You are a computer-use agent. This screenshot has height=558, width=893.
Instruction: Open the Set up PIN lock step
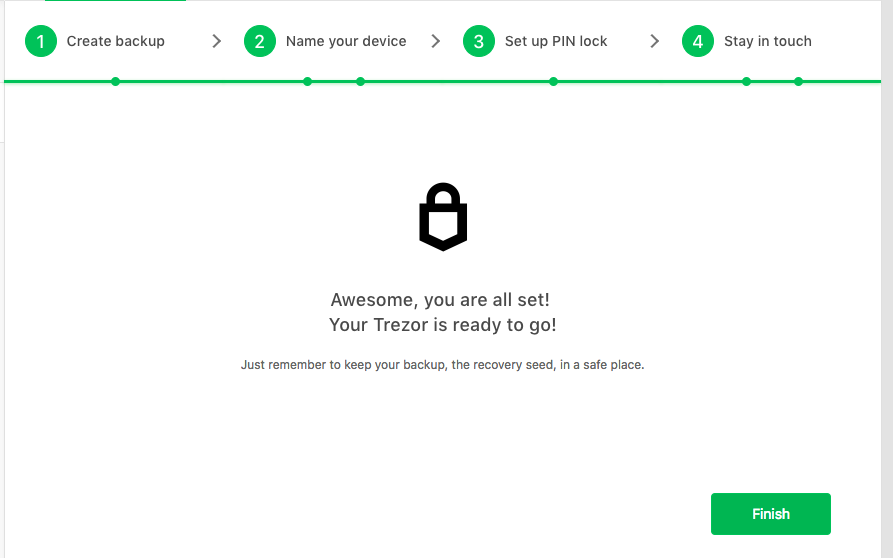[x=556, y=41]
